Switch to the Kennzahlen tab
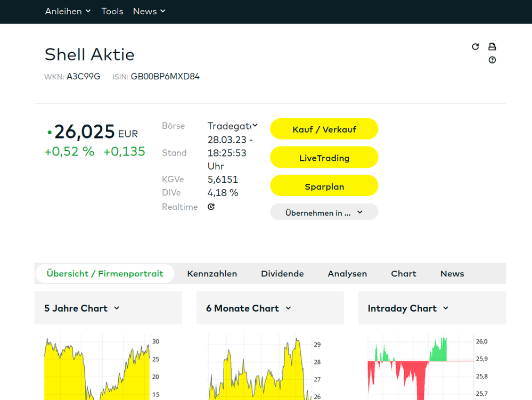Image resolution: width=532 pixels, height=400 pixels. pos(212,274)
